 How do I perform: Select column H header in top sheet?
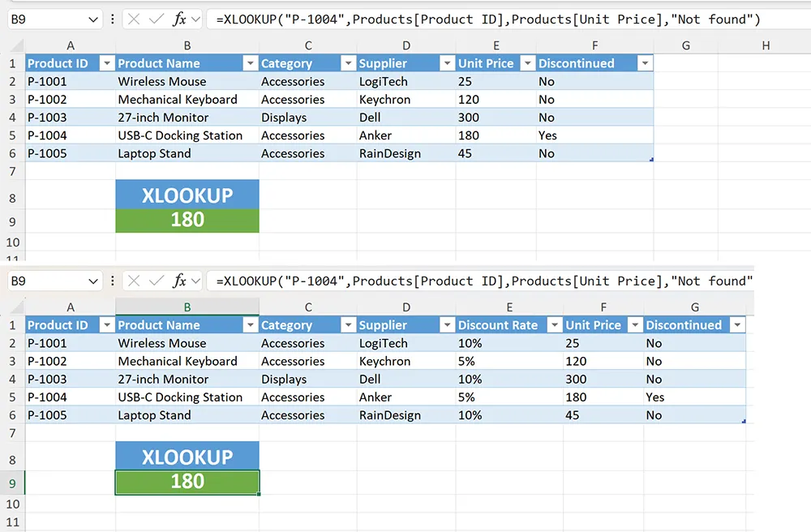(766, 45)
